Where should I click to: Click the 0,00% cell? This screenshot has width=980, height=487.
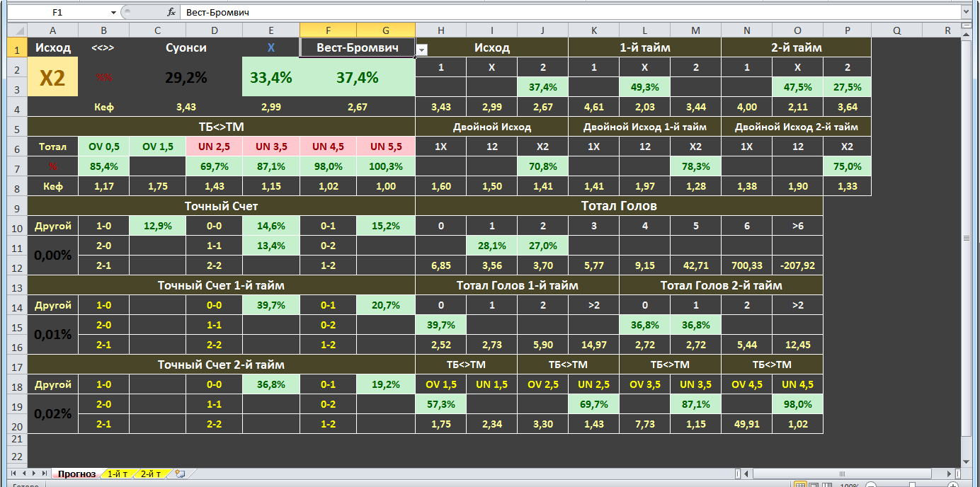[53, 256]
